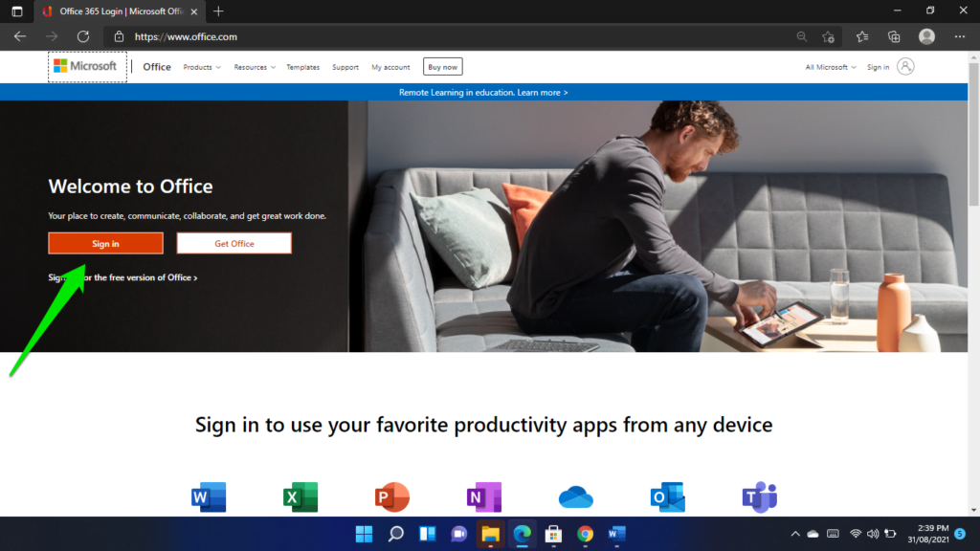
Task: Launch Microsoft Teams from the apps row
Action: click(759, 496)
